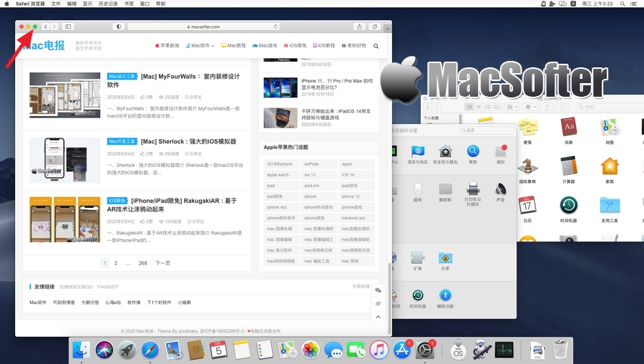The width and height of the screenshot is (644, 364).
Task: Open Spotlight search in menu bar
Action: [623, 4]
